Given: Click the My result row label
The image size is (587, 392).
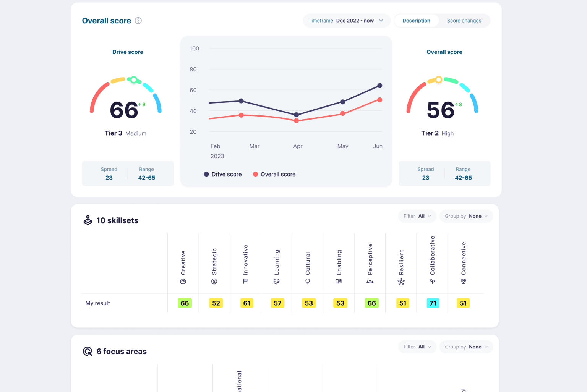Looking at the screenshot, I should pyautogui.click(x=97, y=303).
